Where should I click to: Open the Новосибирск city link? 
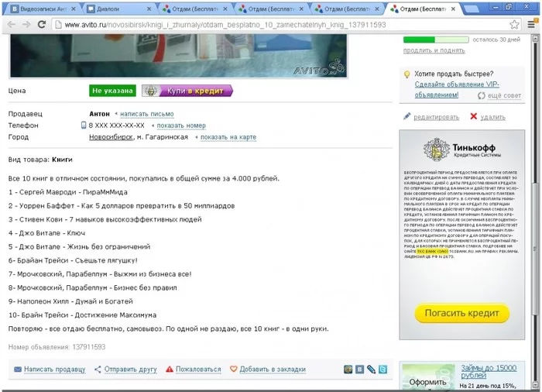coord(111,137)
